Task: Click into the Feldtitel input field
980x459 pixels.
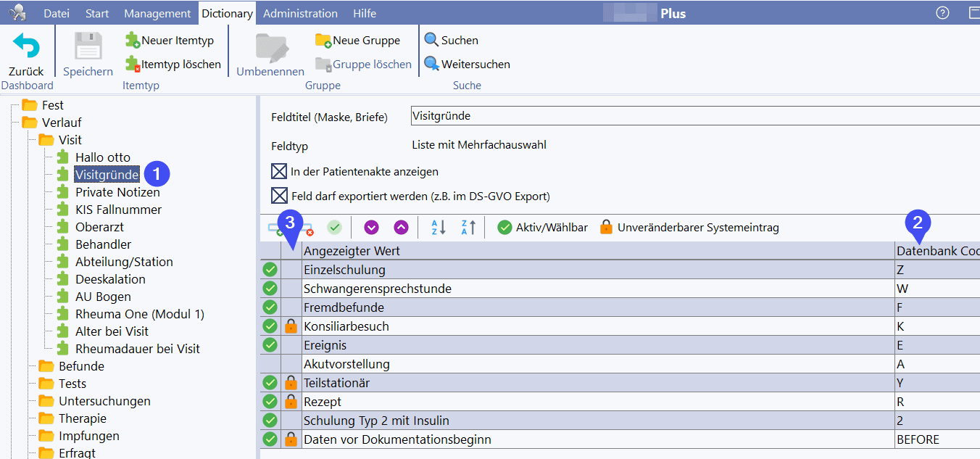Action: 689,116
